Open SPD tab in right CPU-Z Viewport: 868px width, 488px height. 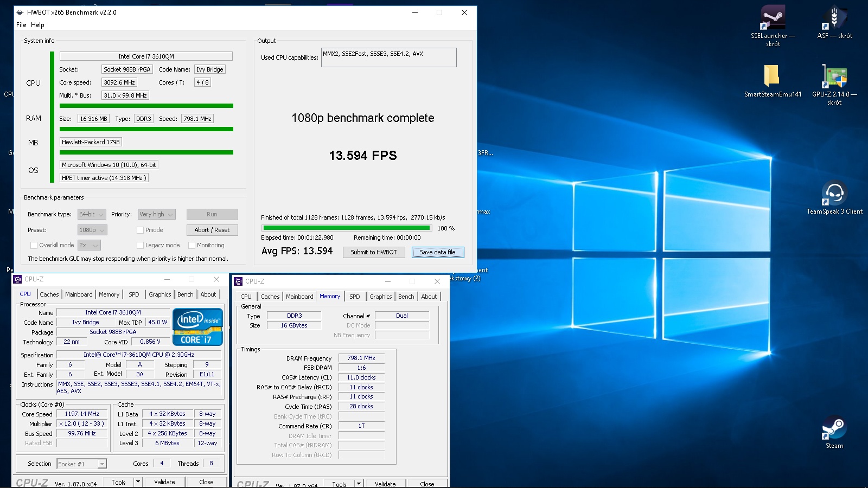355,297
